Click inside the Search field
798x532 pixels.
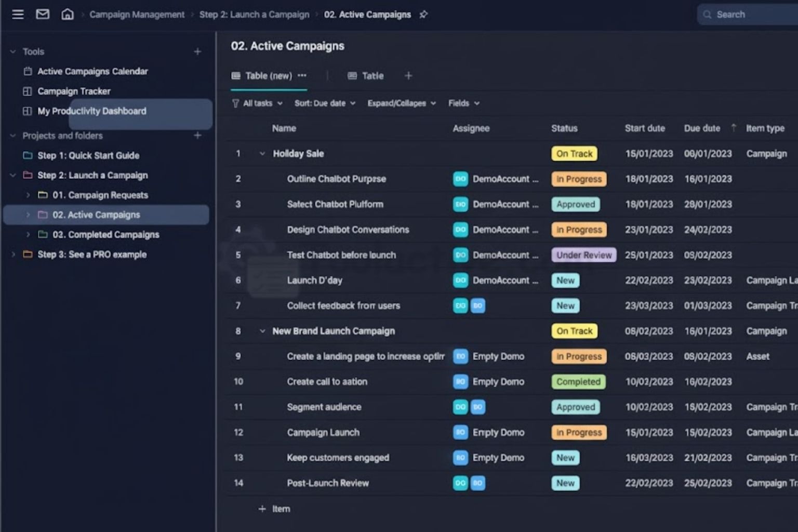pyautogui.click(x=748, y=15)
